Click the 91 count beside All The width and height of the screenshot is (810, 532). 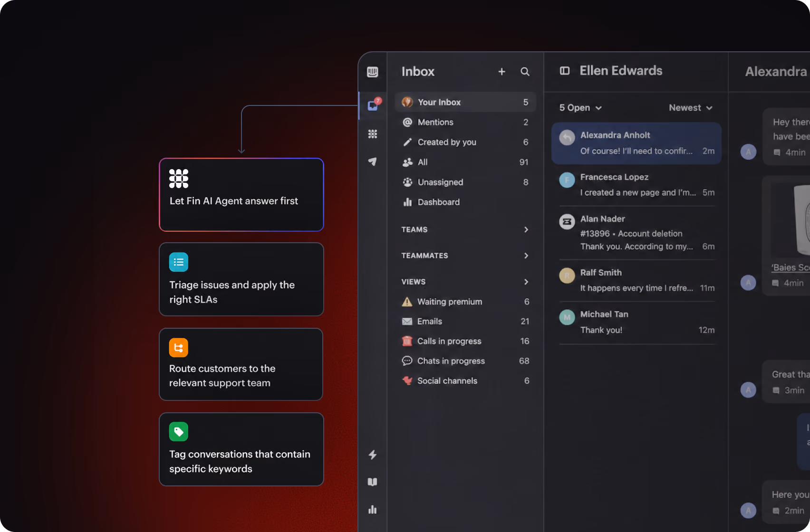[x=524, y=162]
